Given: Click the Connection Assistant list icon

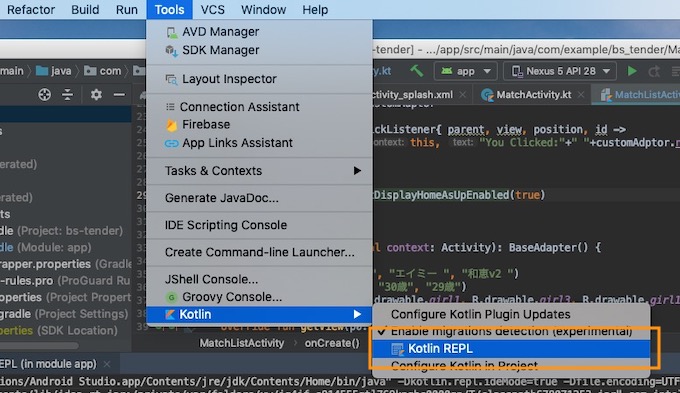Looking at the screenshot, I should [x=170, y=107].
